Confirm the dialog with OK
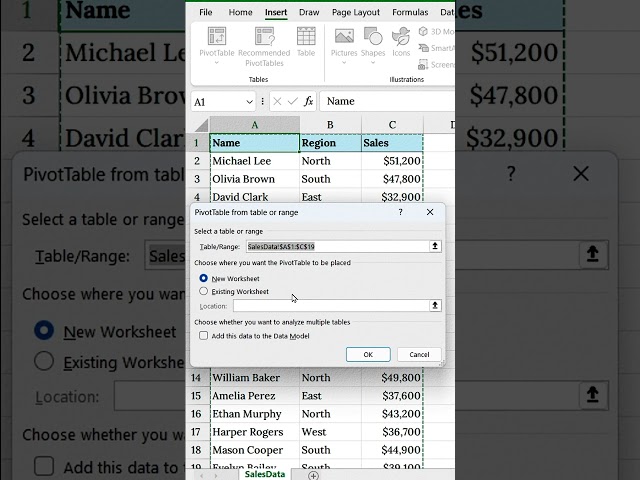640x480 pixels. pos(368,354)
